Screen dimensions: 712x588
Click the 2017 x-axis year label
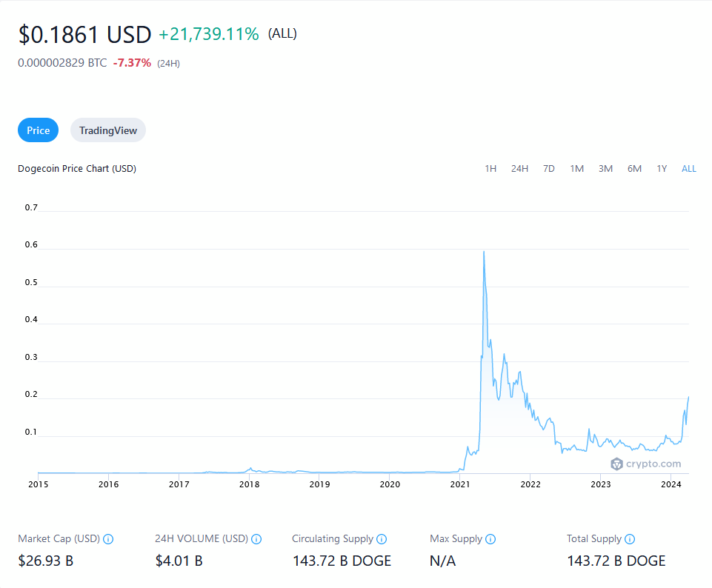[179, 484]
